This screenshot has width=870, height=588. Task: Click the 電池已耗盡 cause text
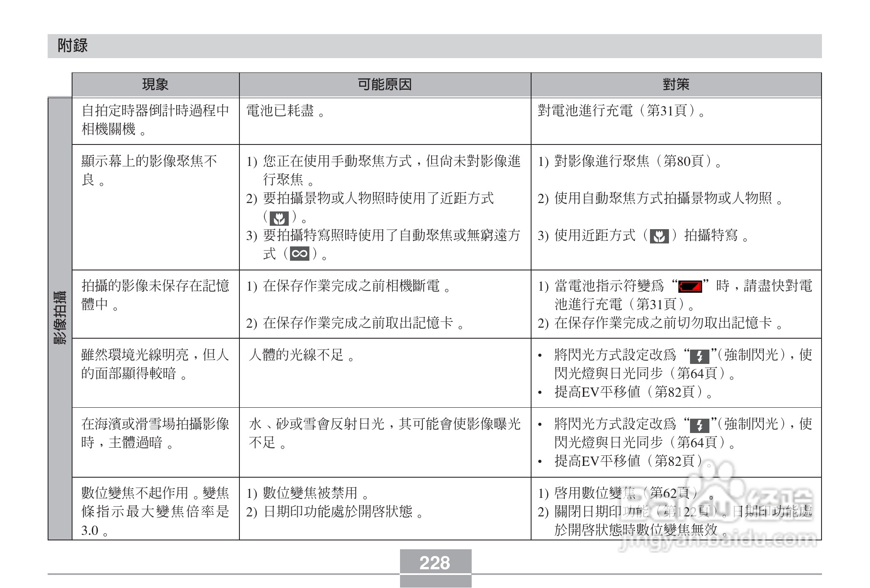point(280,111)
